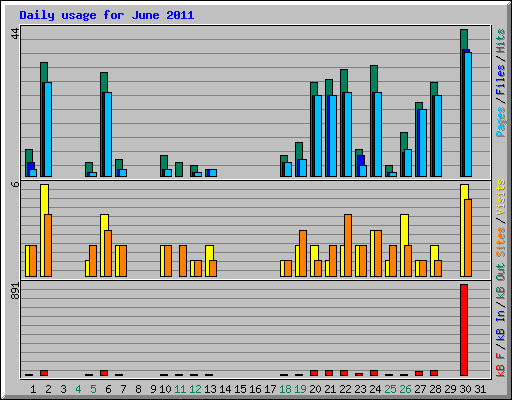Screen dimensions: 512x400
Task: Click the 'Files' legend label
Action: [500, 79]
